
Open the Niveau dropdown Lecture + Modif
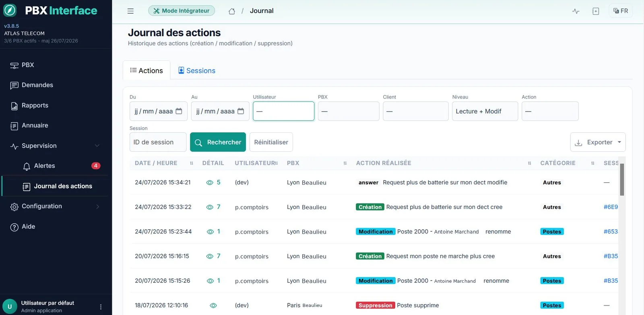point(485,111)
